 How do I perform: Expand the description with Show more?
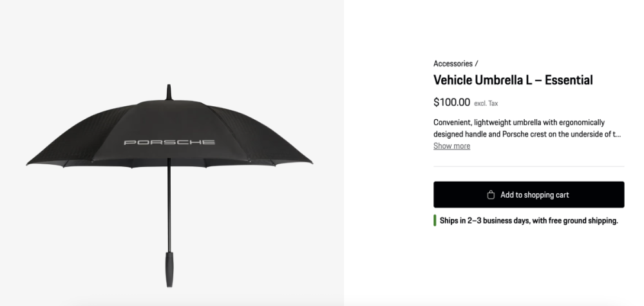click(451, 146)
